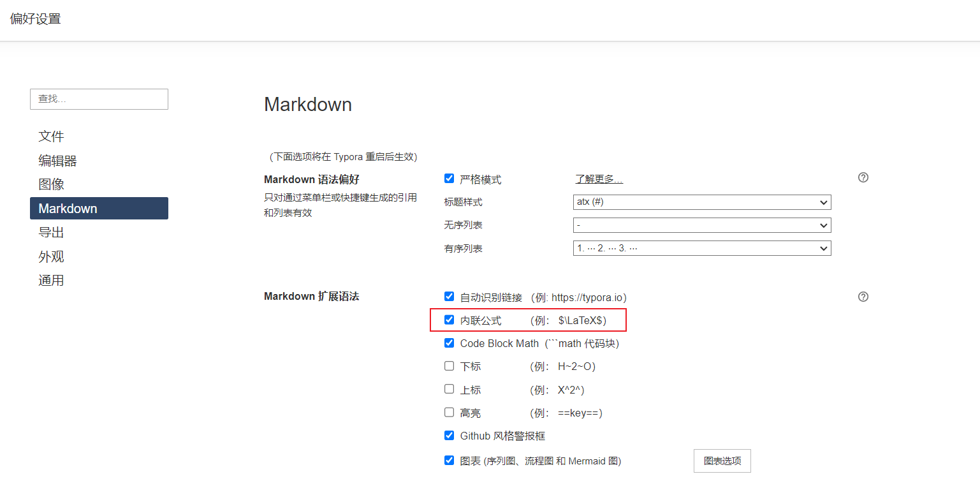980x488 pixels.
Task: Click the 有序列表 label
Action: 464,248
